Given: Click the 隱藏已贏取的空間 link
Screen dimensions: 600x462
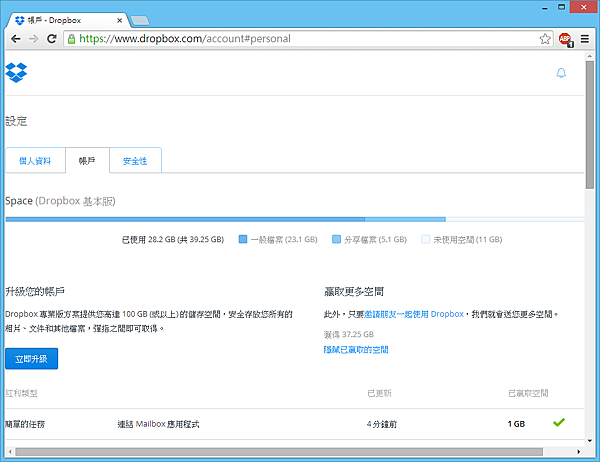Looking at the screenshot, I should click(356, 349).
